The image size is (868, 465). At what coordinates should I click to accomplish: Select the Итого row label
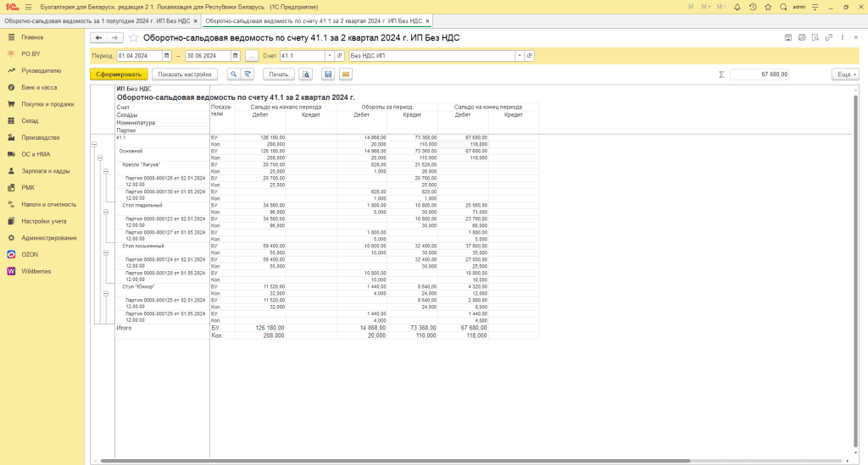click(x=124, y=328)
